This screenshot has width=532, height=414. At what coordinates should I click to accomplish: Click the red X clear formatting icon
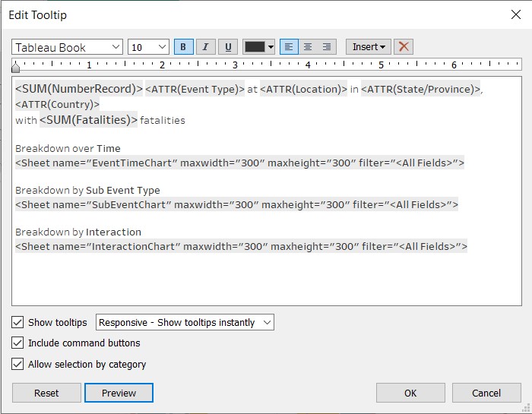404,47
